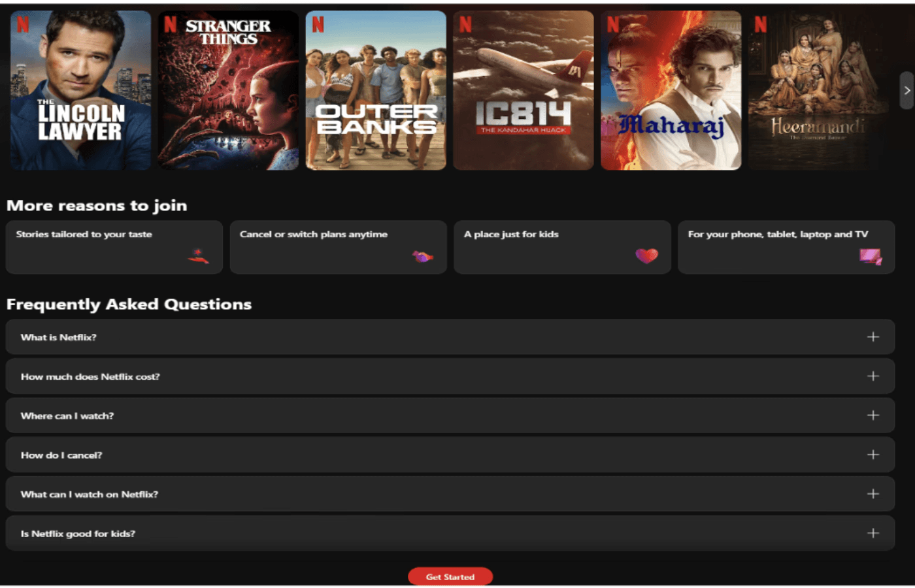Open IC814 The Kandahar Hijack poster
The height and width of the screenshot is (588, 915).
524,90
